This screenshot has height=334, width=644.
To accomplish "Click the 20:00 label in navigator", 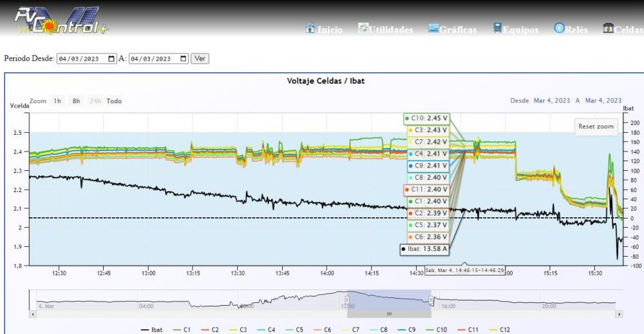I will click(x=549, y=306).
